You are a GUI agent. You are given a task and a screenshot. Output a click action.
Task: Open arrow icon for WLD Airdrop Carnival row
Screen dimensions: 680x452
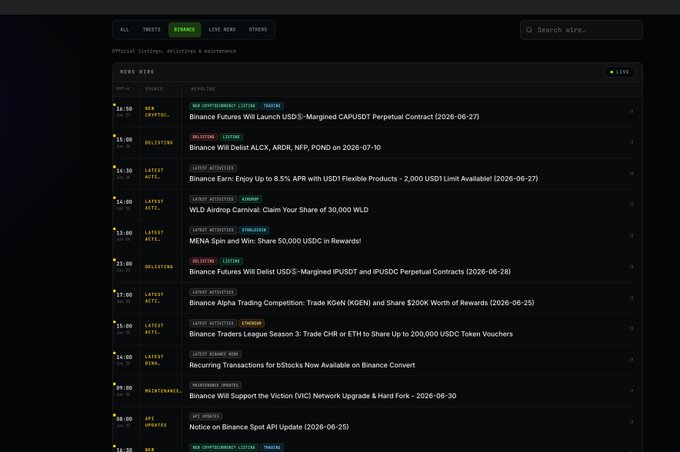point(631,204)
